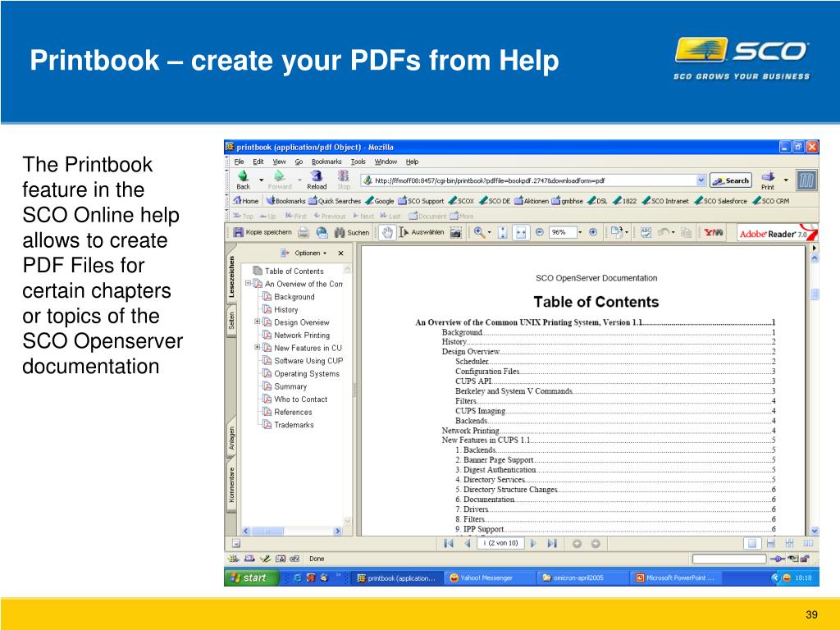The width and height of the screenshot is (840, 630).
Task: Click the Print icon in Mozilla toolbar
Action: (x=768, y=180)
